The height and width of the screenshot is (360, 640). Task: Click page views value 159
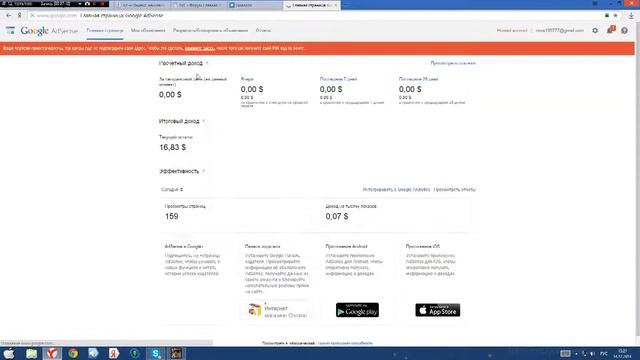point(171,216)
